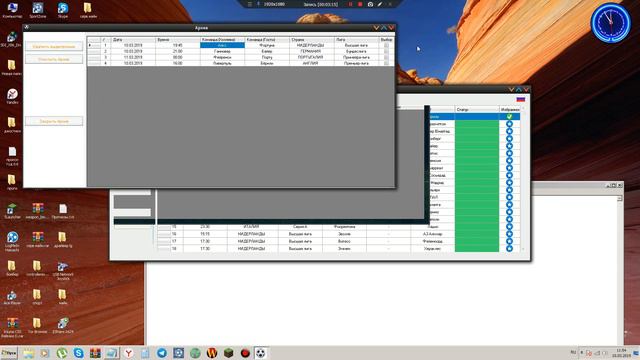Open uTorrent from the taskbar

pyautogui.click(x=62, y=353)
